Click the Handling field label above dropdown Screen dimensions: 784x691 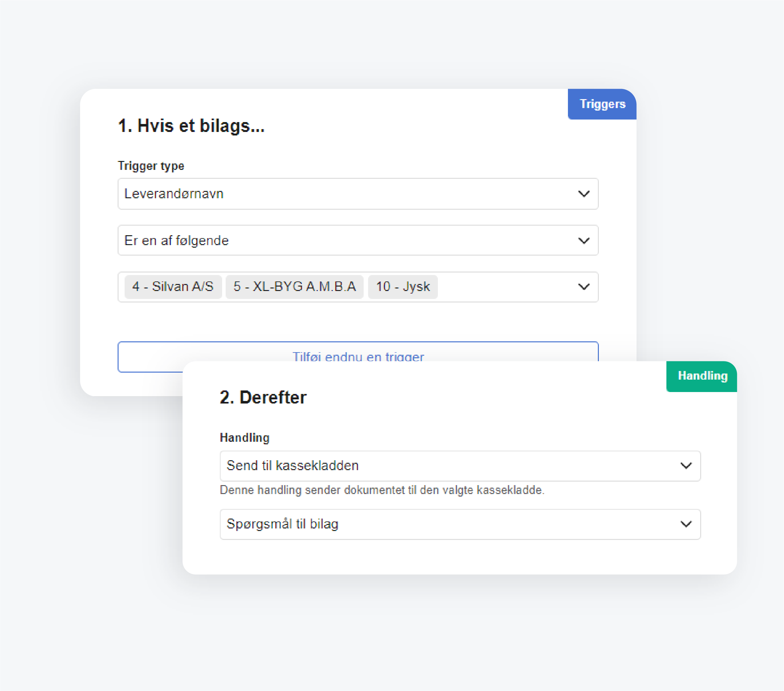[x=244, y=438]
